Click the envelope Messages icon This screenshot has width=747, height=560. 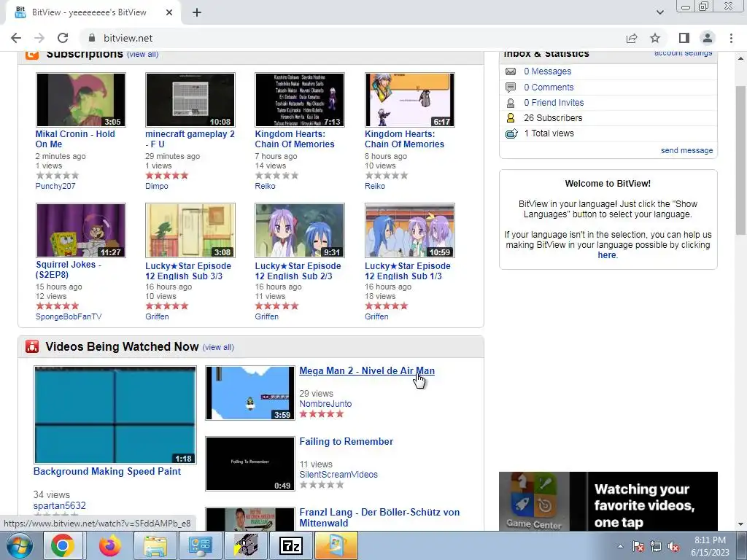(511, 71)
